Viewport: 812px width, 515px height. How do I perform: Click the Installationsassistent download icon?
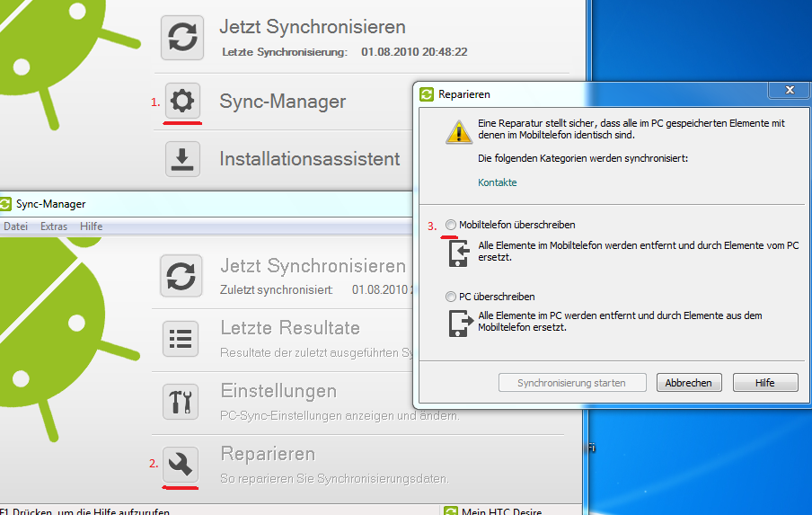182,158
